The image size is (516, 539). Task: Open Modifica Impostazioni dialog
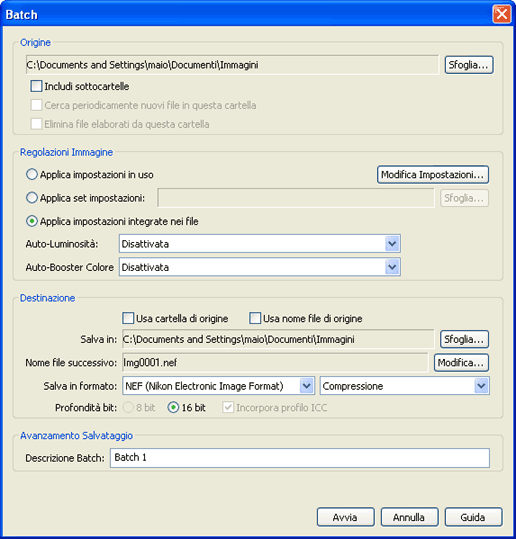(x=433, y=175)
